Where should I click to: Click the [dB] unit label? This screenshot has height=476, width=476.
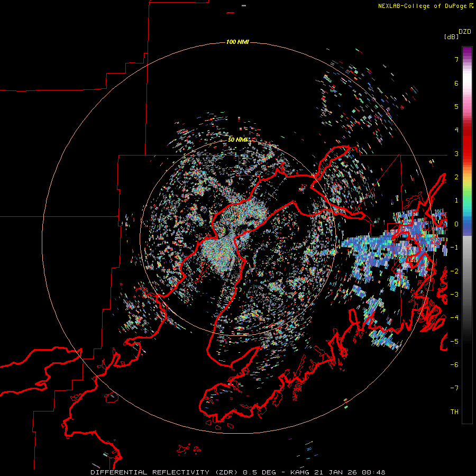[x=451, y=36]
